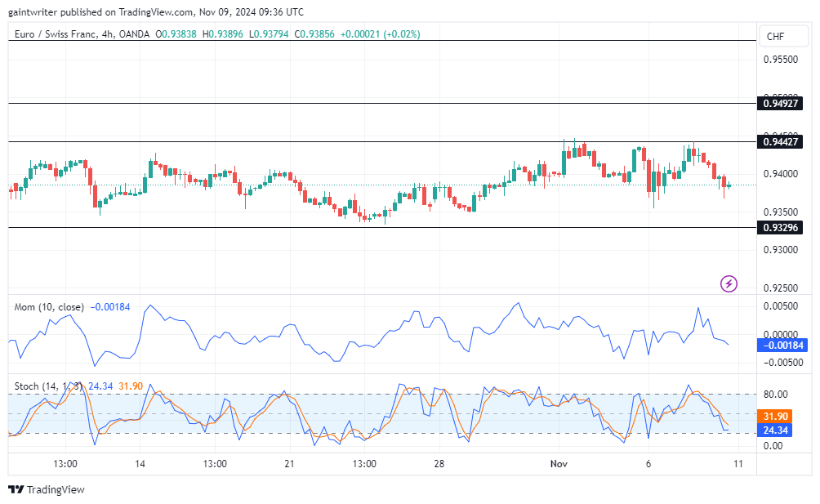Screen dimensions: 820x504
Task: Click the high price value H0.93896
Action: point(223,34)
